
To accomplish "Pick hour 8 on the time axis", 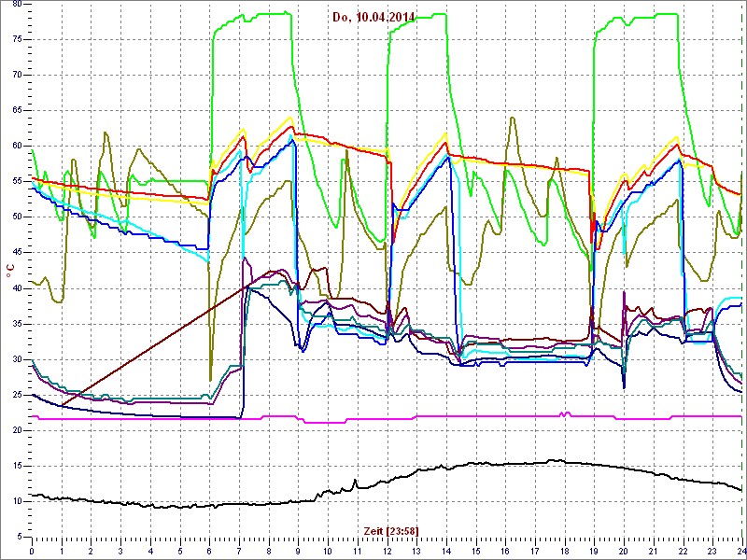I will tap(269, 552).
